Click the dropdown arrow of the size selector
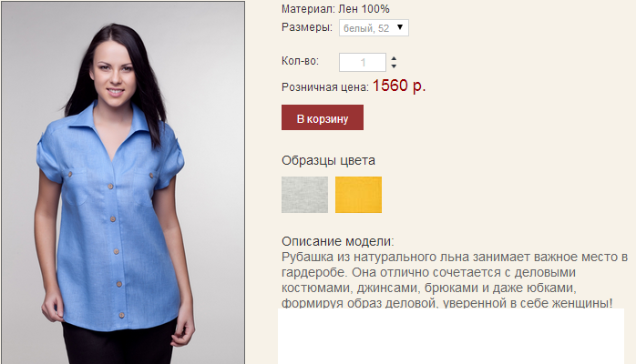This screenshot has width=636, height=364. click(400, 27)
